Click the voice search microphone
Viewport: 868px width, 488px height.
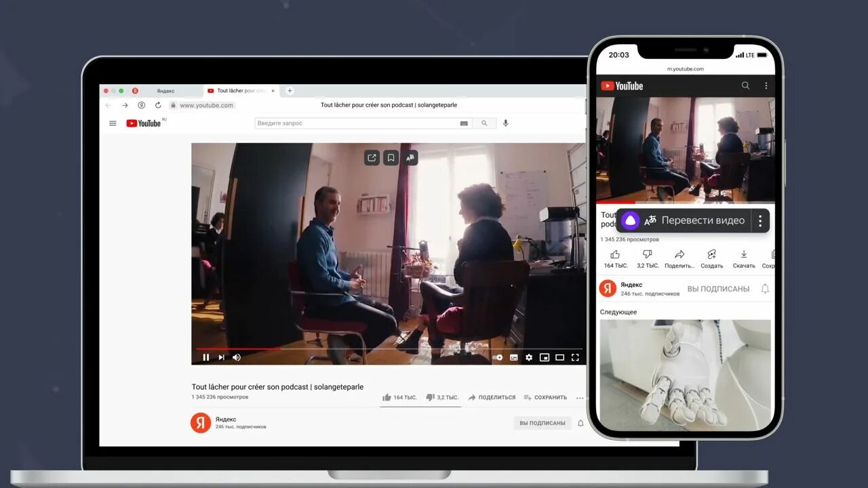tap(505, 123)
